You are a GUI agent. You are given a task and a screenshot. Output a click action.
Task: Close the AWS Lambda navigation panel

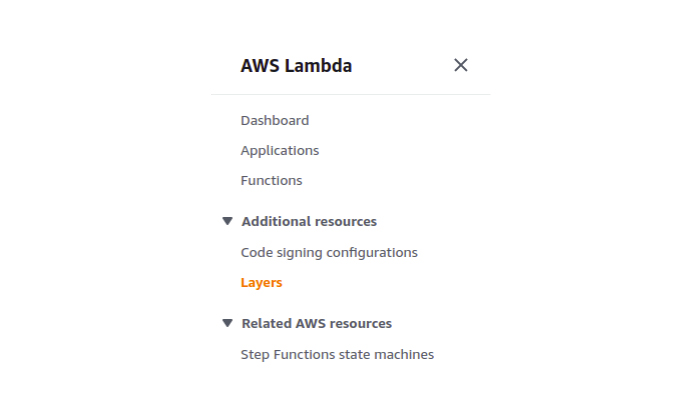point(461,65)
